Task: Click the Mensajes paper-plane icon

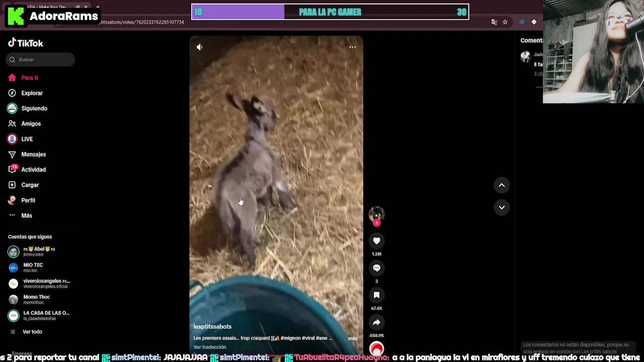Action: point(12,154)
